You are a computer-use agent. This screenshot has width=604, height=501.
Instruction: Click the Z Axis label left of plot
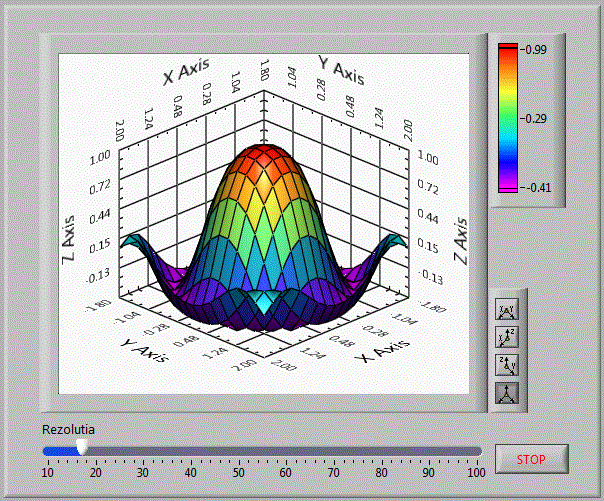pyautogui.click(x=69, y=229)
